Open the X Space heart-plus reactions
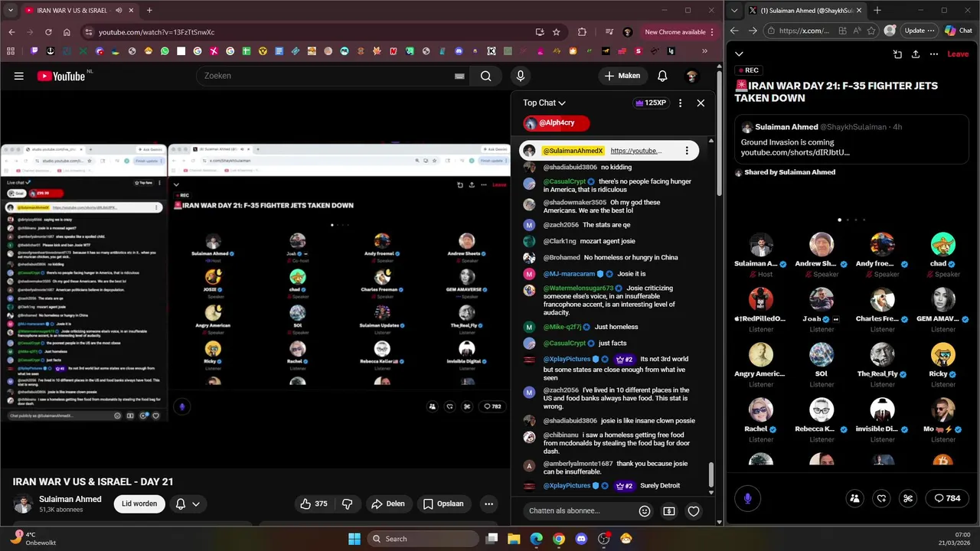980x551 pixels. [881, 498]
